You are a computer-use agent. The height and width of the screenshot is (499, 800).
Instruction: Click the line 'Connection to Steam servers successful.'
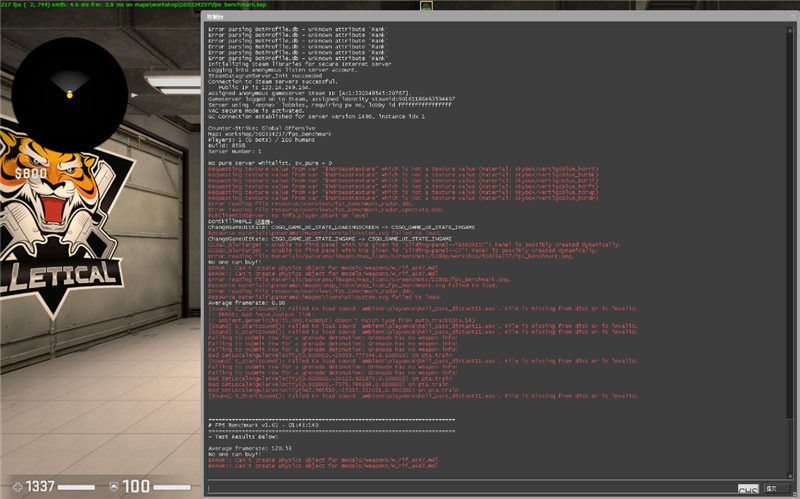click(273, 82)
